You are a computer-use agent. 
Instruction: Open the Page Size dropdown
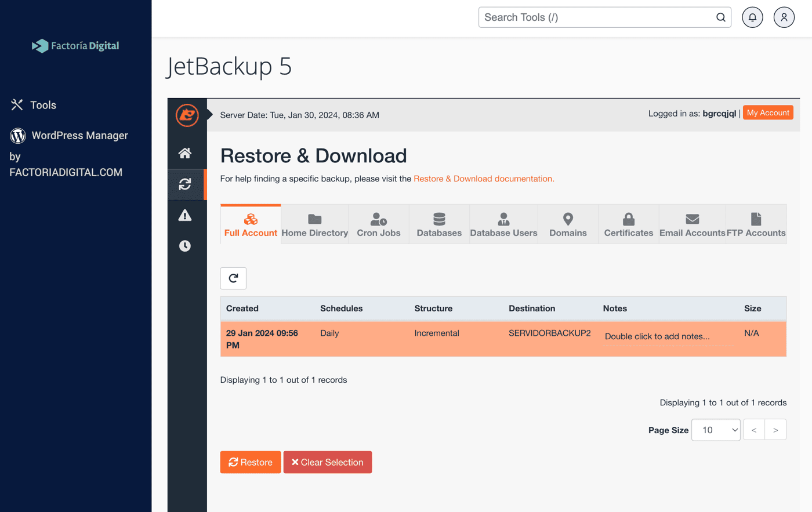click(x=716, y=430)
